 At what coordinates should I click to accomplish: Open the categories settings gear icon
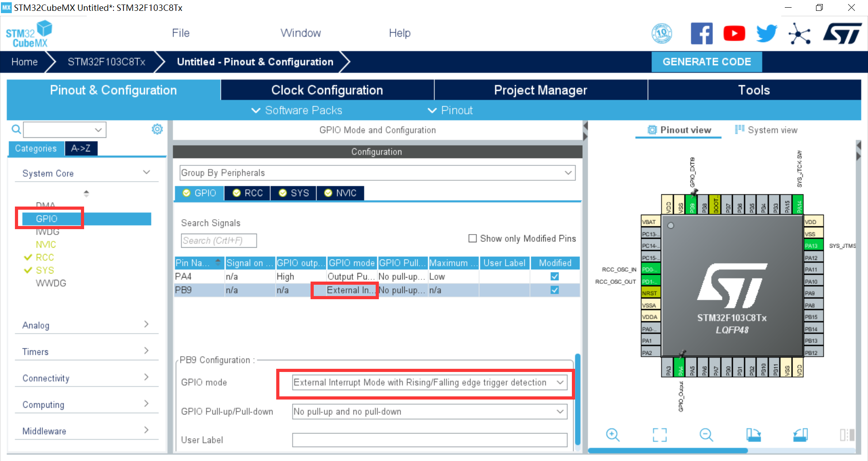[157, 129]
